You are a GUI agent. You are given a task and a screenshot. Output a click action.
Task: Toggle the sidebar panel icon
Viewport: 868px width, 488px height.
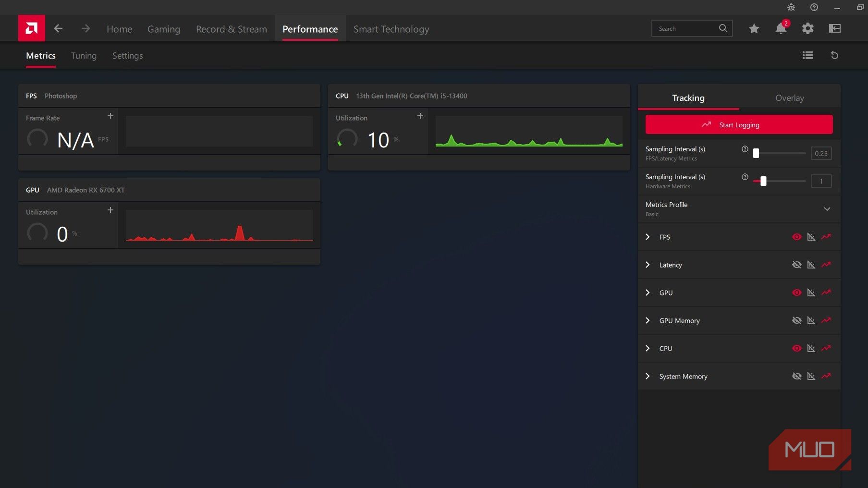pos(835,29)
